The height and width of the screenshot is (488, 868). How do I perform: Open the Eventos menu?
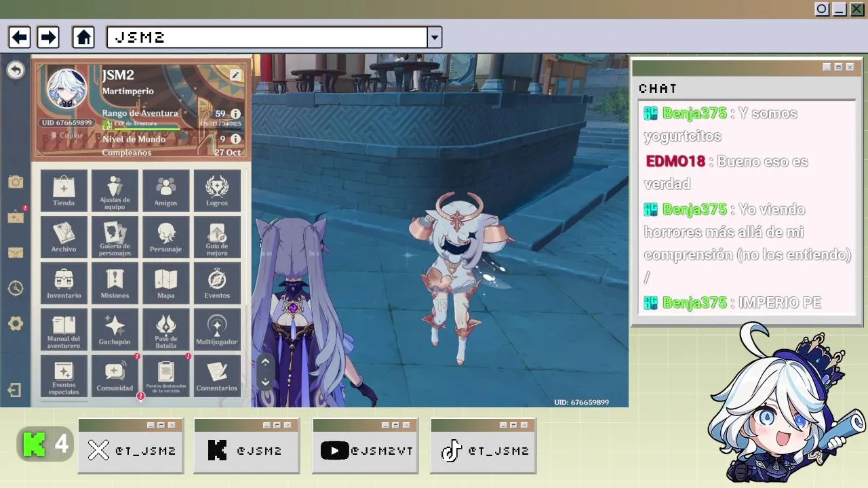(x=217, y=283)
